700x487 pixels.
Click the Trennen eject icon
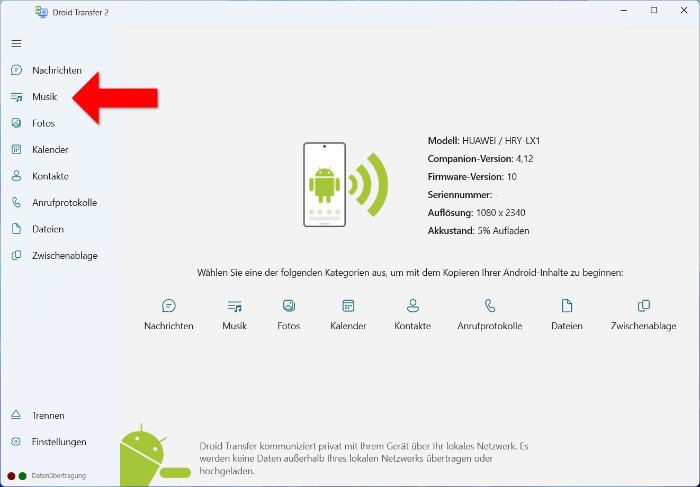tap(16, 415)
